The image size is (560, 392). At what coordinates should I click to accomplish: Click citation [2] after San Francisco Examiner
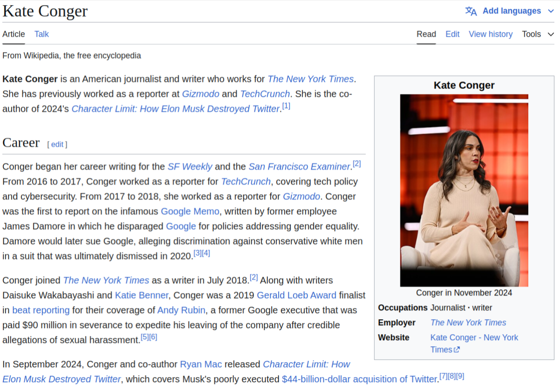tap(357, 164)
